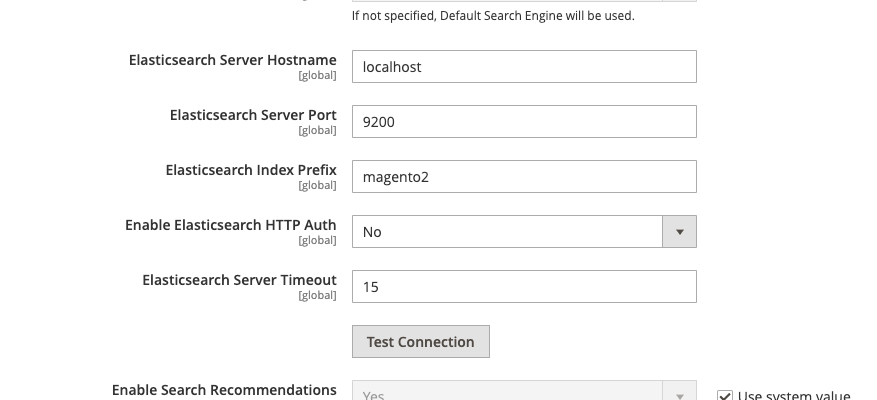
Task: Click the Elasticsearch Server Hostname input field
Action: tap(524, 67)
